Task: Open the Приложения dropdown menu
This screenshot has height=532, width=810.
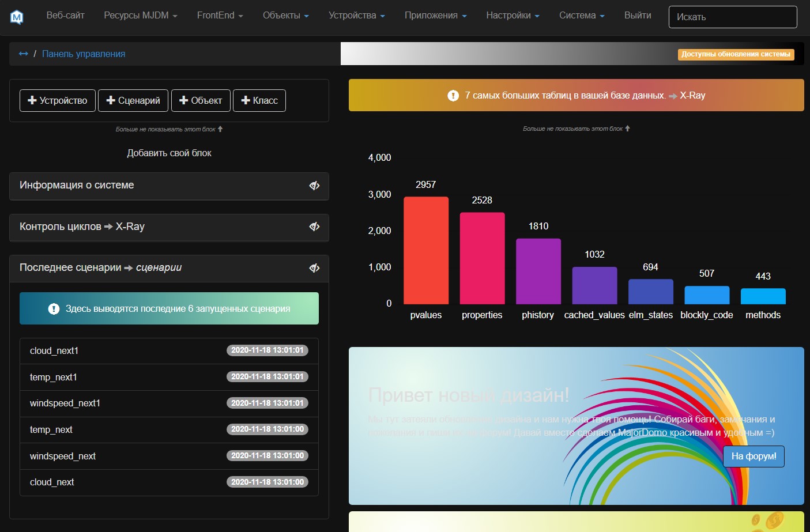Action: (436, 16)
